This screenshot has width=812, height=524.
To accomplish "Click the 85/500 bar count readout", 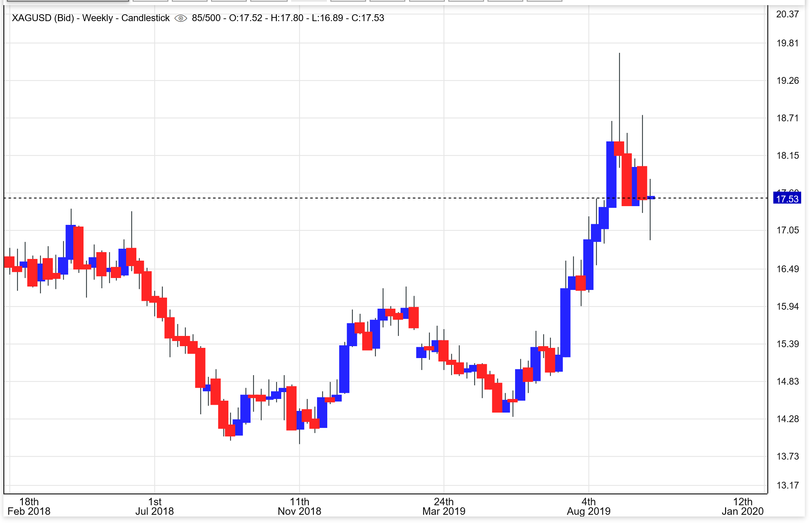I will [206, 18].
